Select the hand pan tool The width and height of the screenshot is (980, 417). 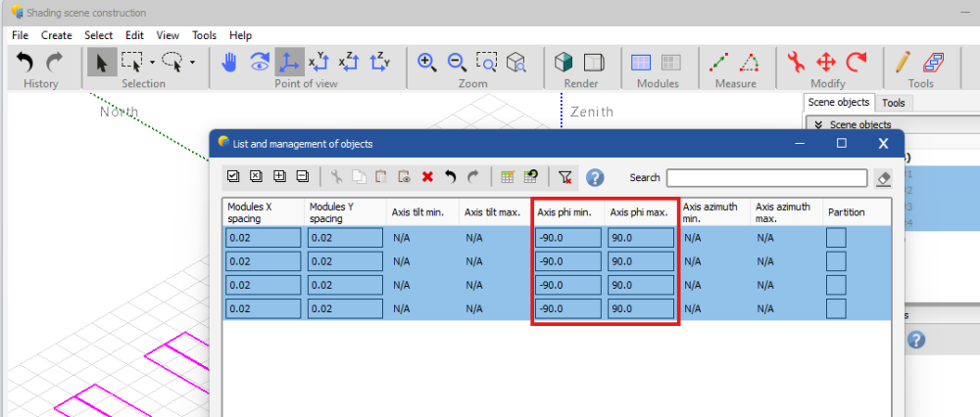tap(229, 63)
